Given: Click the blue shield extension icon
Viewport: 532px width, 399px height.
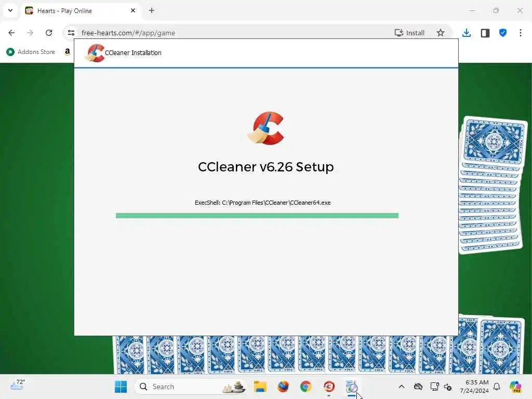Looking at the screenshot, I should tap(503, 33).
